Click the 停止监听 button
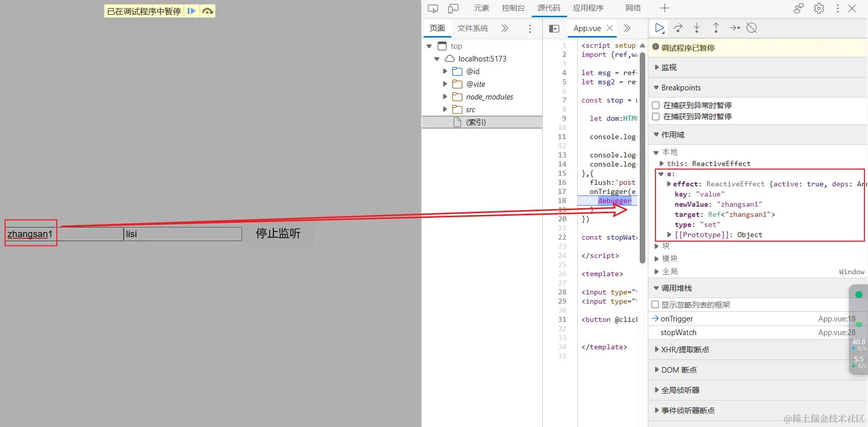The height and width of the screenshot is (427, 868). tap(278, 233)
